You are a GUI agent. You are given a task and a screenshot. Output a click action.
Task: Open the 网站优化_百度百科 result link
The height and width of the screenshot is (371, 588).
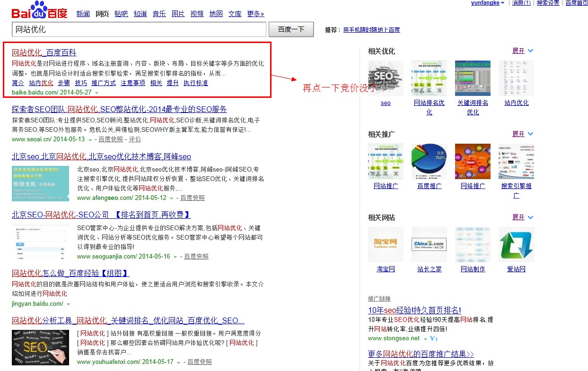44,52
